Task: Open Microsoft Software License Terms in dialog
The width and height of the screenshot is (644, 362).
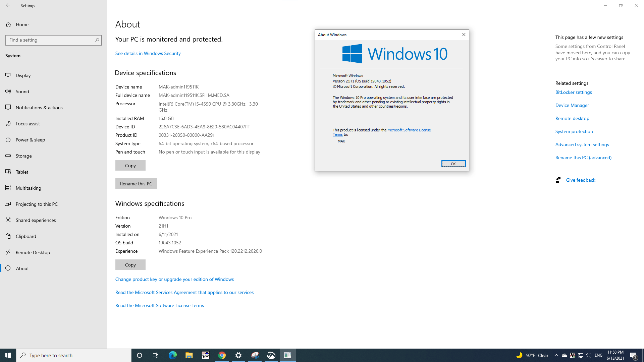Action: tap(409, 130)
